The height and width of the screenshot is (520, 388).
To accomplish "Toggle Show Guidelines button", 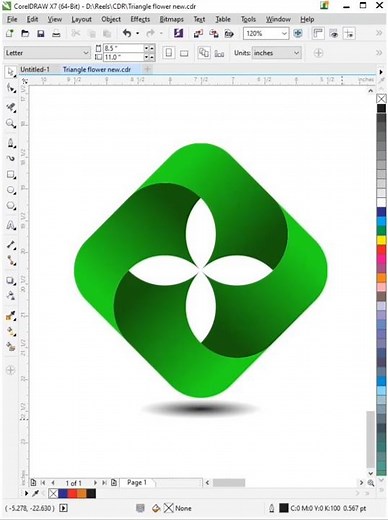I will coord(349,33).
